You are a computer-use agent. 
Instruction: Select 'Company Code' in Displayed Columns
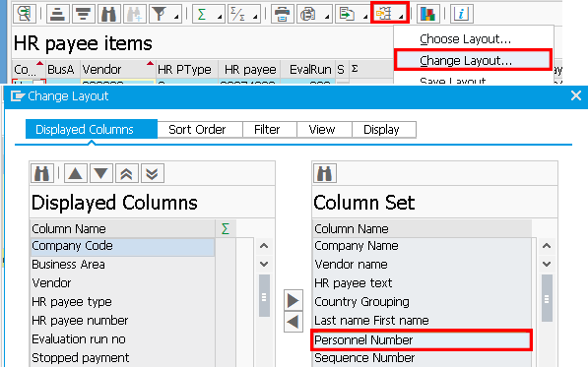(x=122, y=246)
